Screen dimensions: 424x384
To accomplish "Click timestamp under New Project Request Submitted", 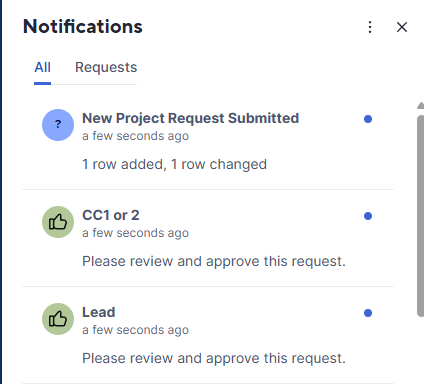I will [136, 136].
